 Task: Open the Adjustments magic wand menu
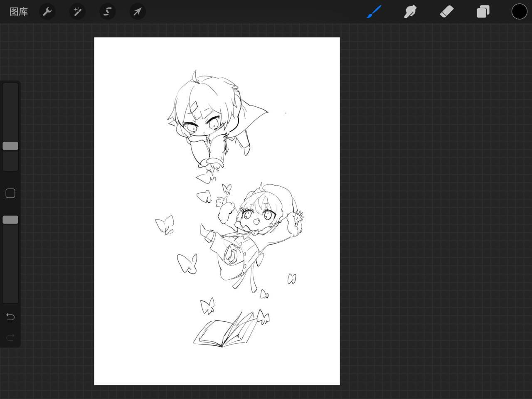pyautogui.click(x=77, y=12)
